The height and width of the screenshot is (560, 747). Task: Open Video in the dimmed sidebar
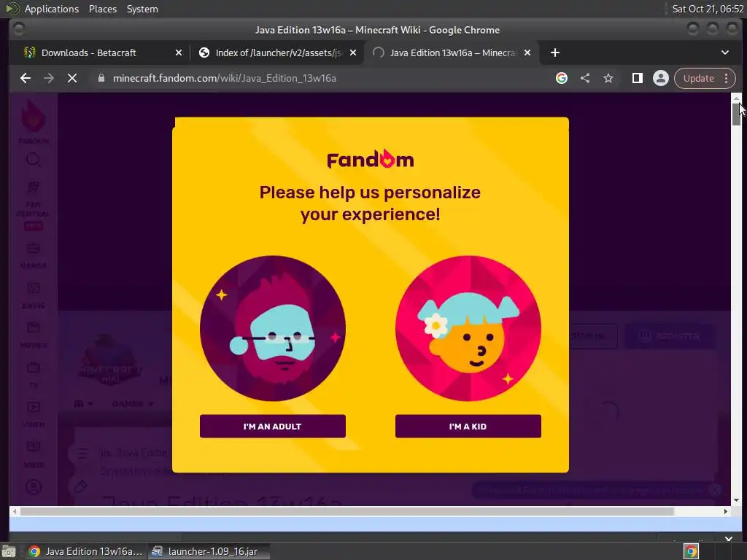coord(34,414)
